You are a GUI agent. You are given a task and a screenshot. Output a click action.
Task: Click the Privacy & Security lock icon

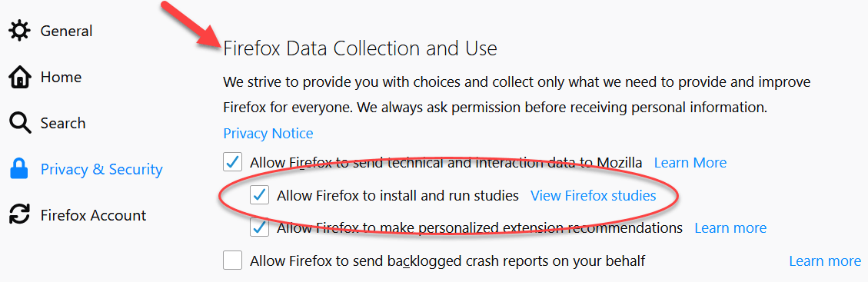pyautogui.click(x=20, y=169)
